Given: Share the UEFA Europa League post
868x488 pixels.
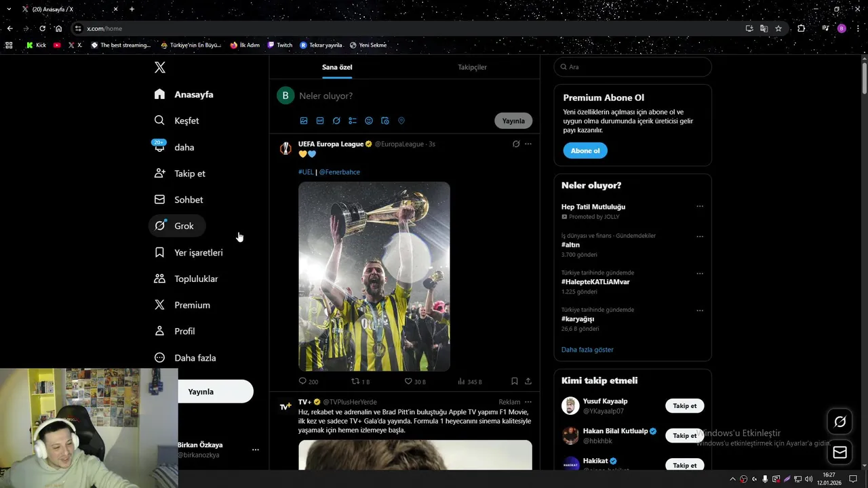Looking at the screenshot, I should point(528,382).
